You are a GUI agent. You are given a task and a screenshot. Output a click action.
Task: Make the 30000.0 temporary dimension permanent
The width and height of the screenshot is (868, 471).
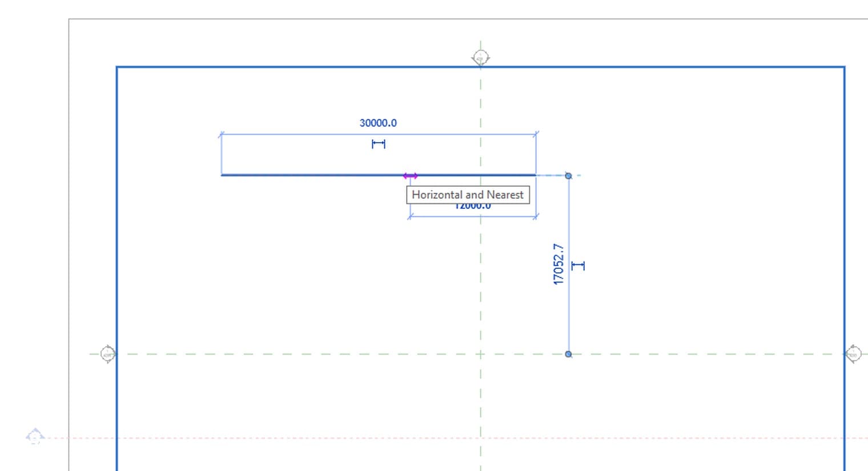coord(379,144)
